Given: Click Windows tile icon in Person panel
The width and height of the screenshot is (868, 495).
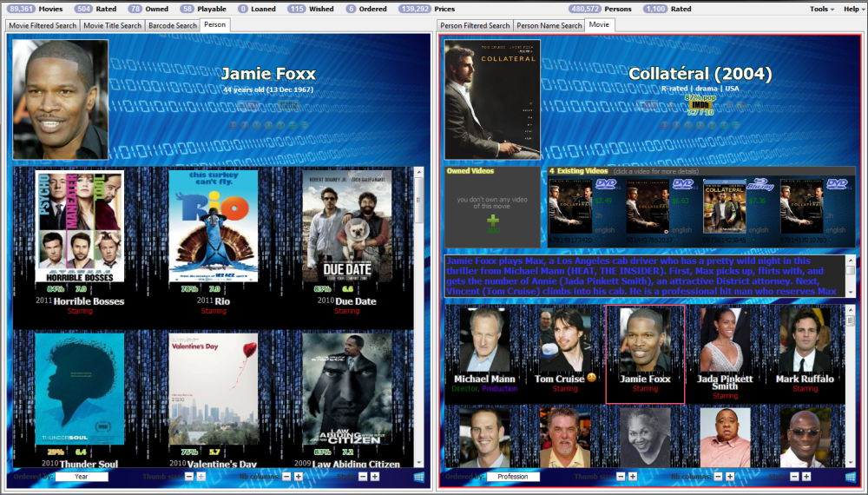Looking at the screenshot, I should point(419,477).
